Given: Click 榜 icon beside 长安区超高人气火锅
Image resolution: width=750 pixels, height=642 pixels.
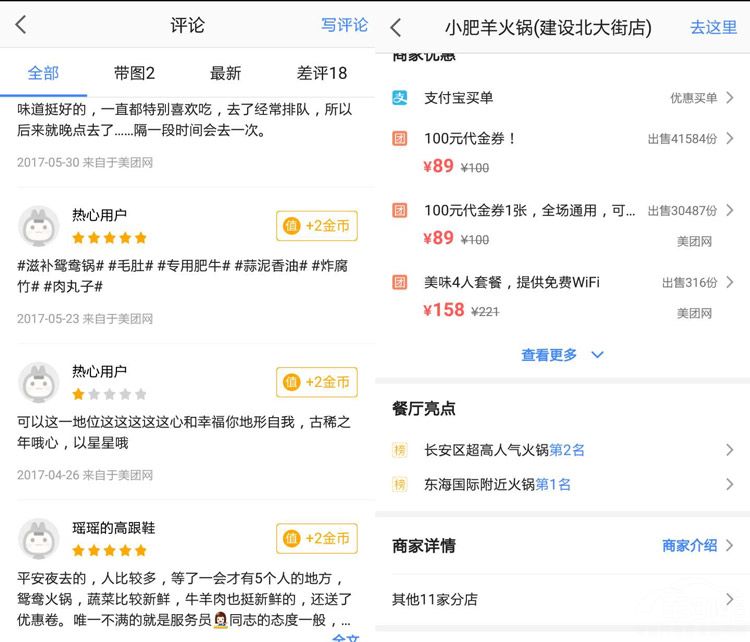Looking at the screenshot, I should 400,451.
